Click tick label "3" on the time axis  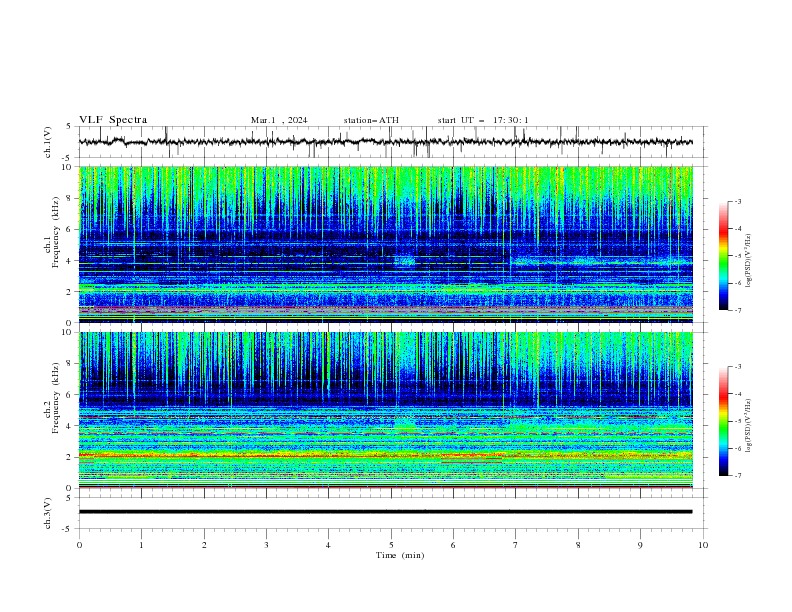(266, 545)
